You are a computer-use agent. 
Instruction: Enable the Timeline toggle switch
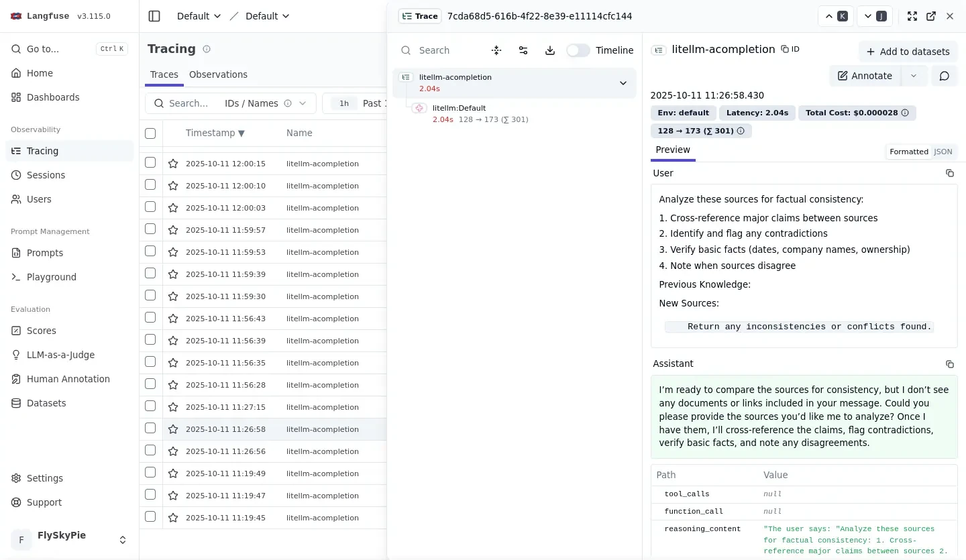[578, 50]
